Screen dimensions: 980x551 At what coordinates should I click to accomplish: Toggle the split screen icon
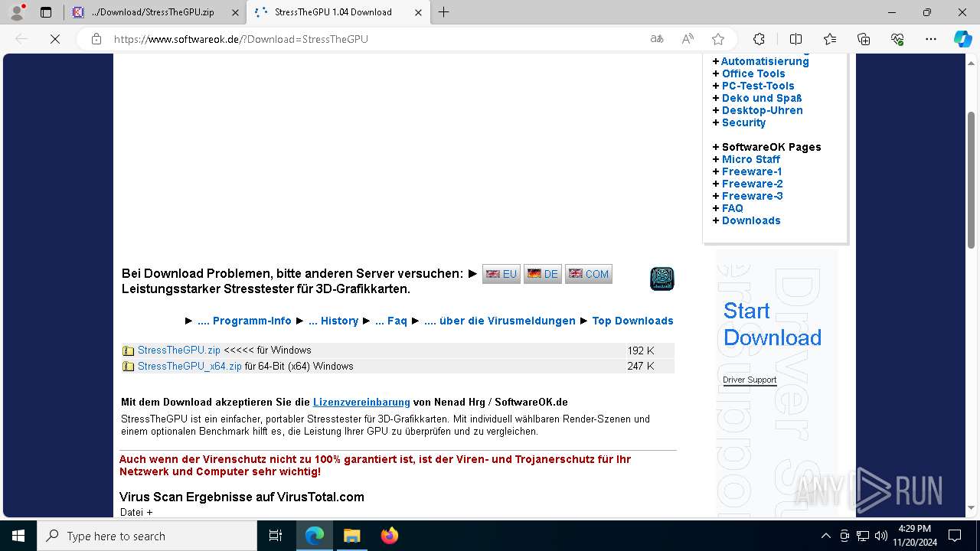pos(795,39)
